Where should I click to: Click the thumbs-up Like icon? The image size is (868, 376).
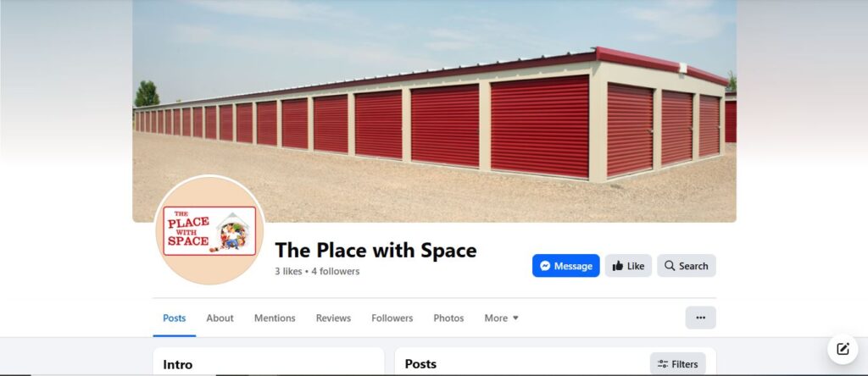point(618,266)
